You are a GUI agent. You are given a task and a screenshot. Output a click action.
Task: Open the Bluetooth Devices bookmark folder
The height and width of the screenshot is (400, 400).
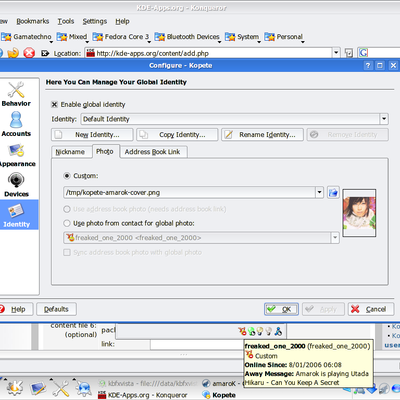pos(188,37)
